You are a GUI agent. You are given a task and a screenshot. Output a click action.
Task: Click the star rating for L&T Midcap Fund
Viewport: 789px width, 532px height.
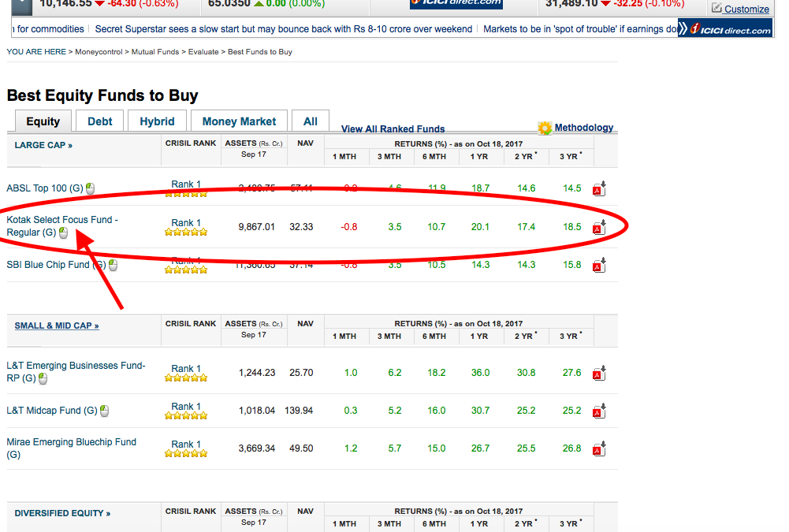pos(186,415)
